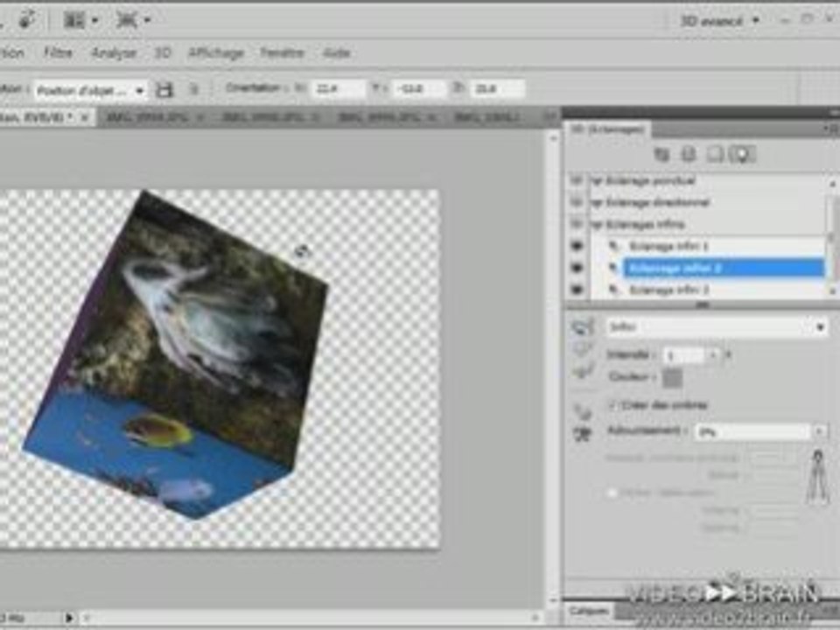This screenshot has height=630, width=840.
Task: Click light icon beside Éclairage infini 3
Action: point(614,290)
